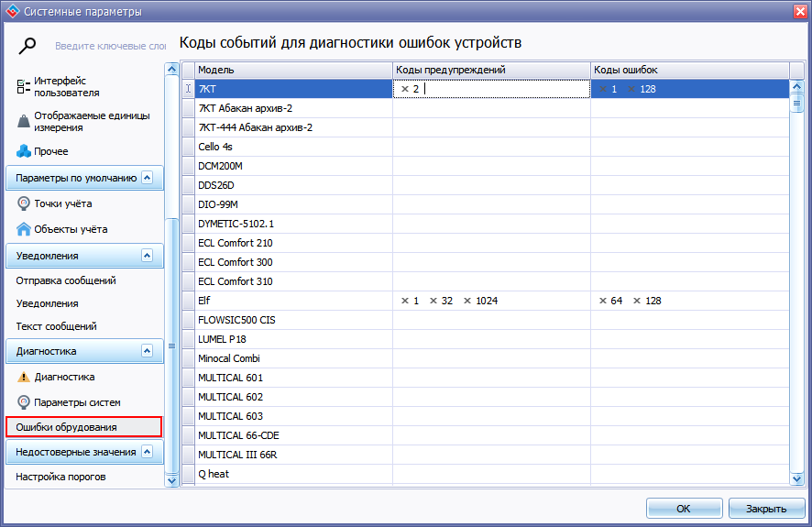
Task: Sort by the Модель column header
Action: (x=293, y=70)
